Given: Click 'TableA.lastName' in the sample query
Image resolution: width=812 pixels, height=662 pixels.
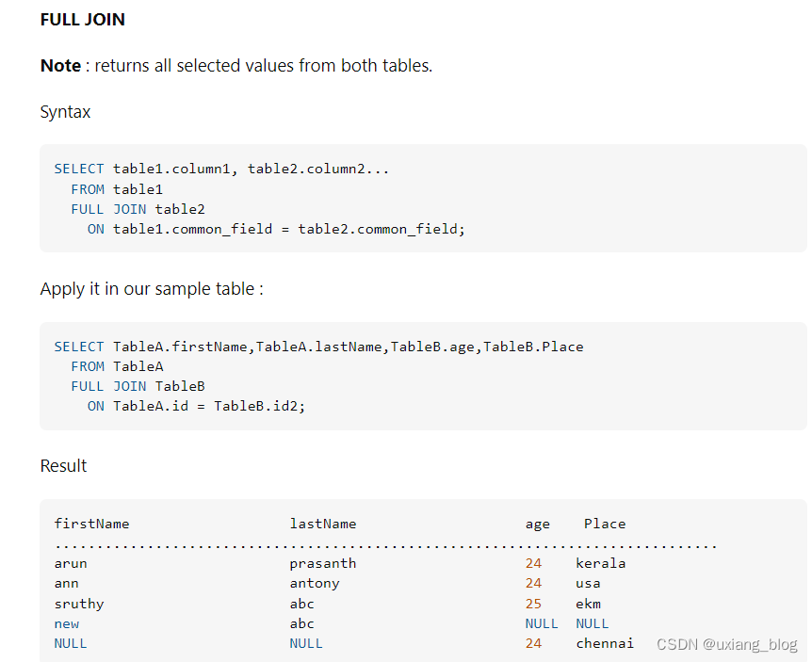Looking at the screenshot, I should pos(321,347).
